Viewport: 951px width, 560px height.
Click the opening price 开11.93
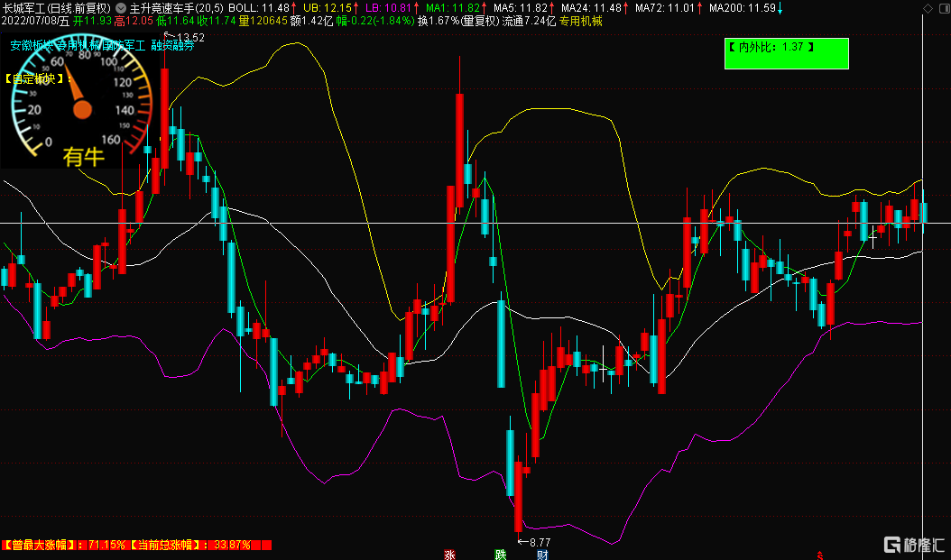point(93,22)
